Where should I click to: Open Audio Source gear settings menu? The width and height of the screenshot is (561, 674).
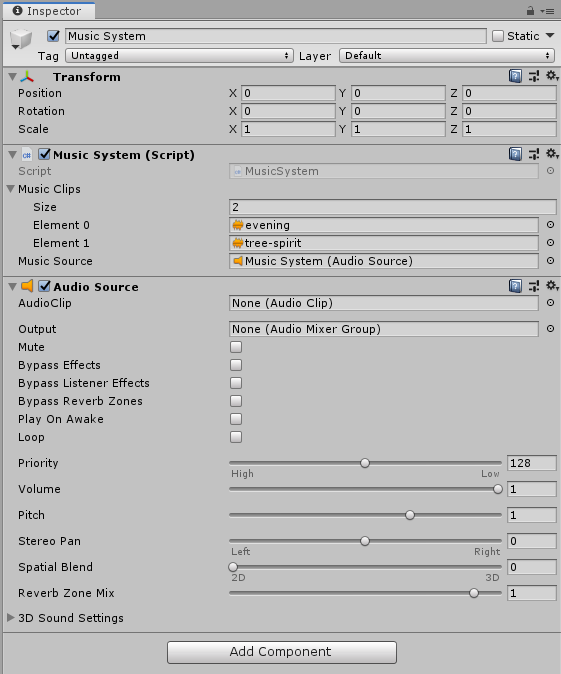point(552,286)
